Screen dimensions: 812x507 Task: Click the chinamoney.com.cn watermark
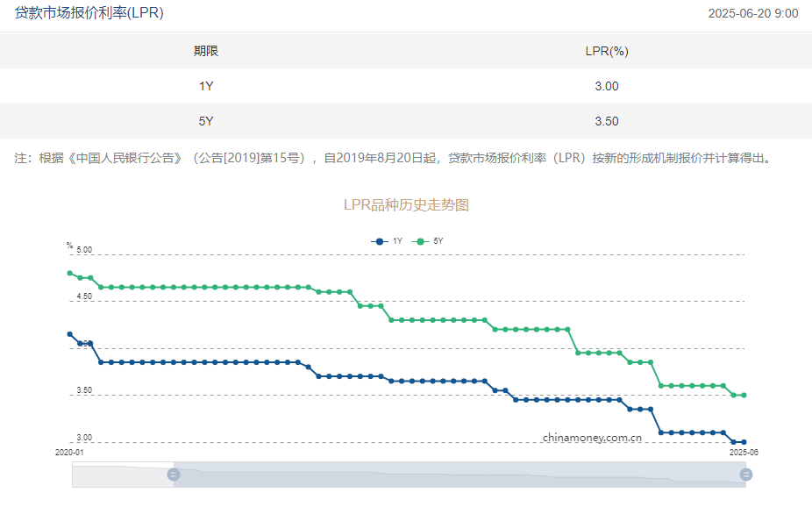click(592, 437)
